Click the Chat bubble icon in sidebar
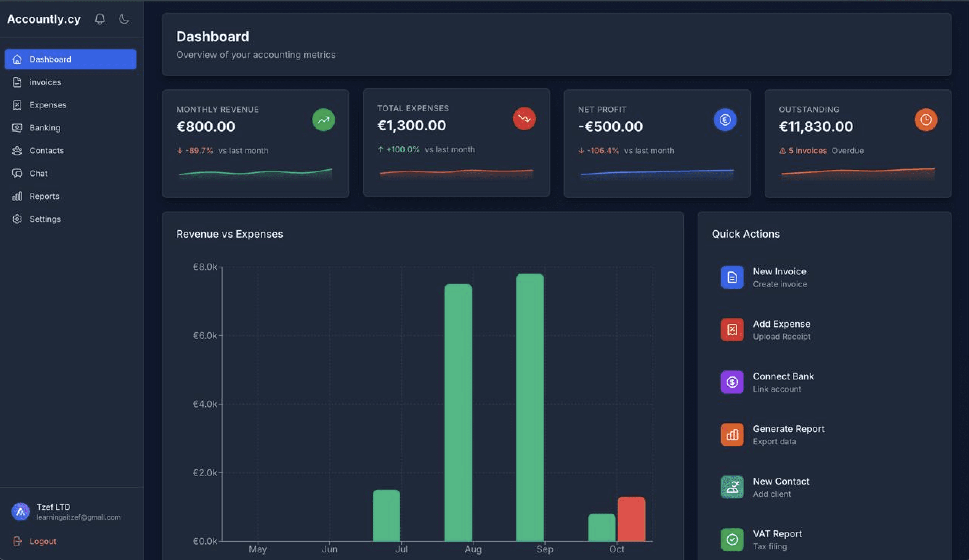Screen dimensions: 969x560 [17, 173]
